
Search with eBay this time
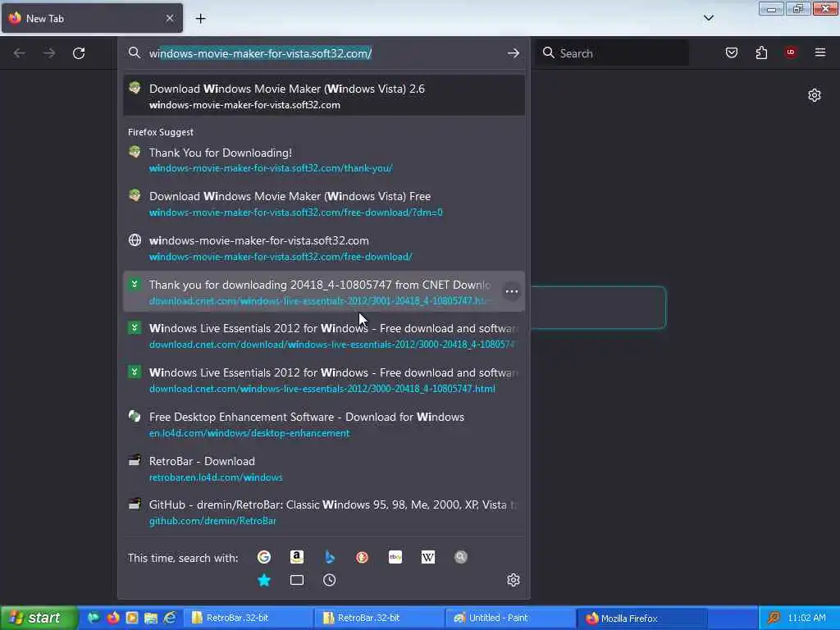[x=395, y=557]
